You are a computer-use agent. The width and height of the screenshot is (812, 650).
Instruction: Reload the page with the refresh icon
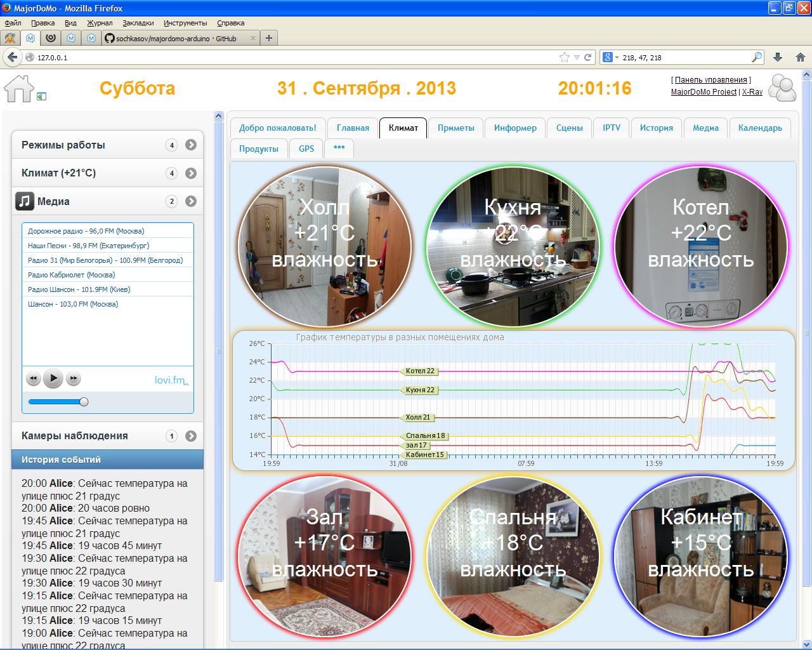[588, 57]
